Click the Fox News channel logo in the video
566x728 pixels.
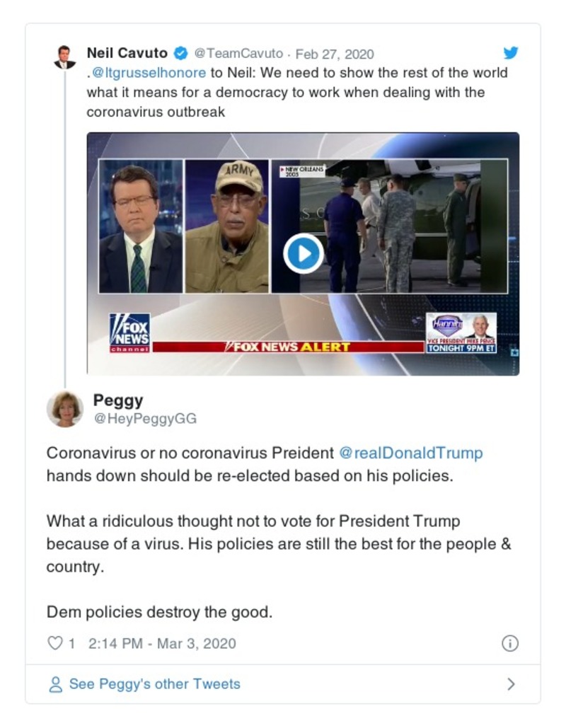[x=130, y=332]
